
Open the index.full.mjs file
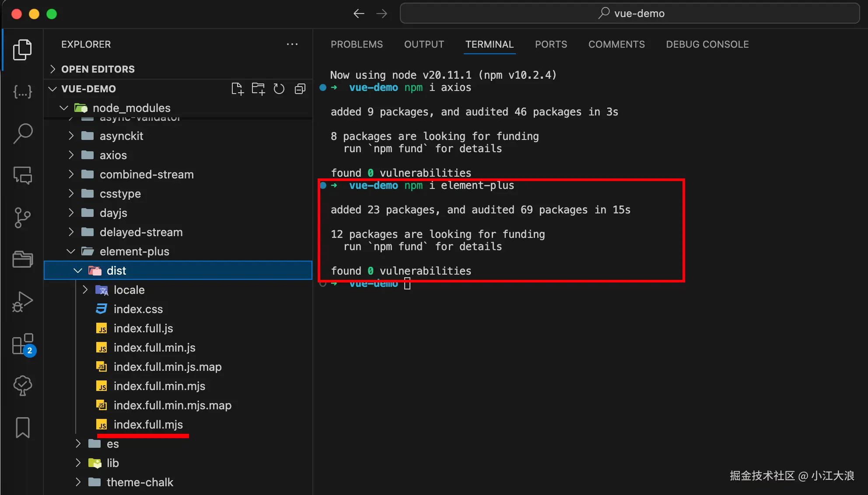(x=148, y=425)
